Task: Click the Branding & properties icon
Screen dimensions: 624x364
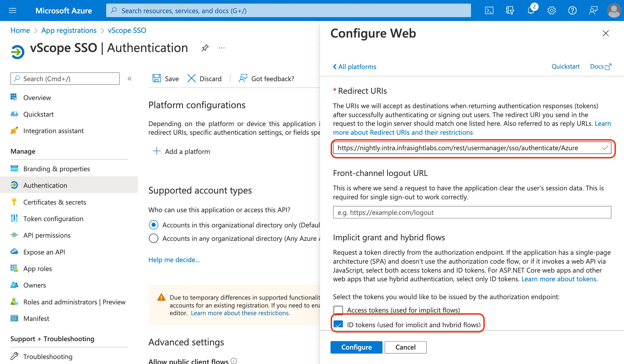Action: [14, 168]
